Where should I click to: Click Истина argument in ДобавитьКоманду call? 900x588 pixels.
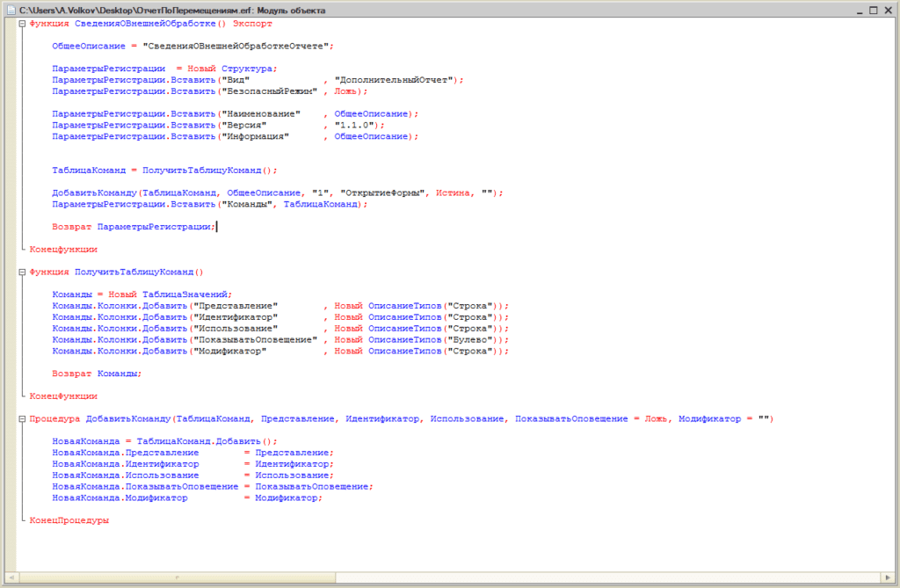click(453, 193)
